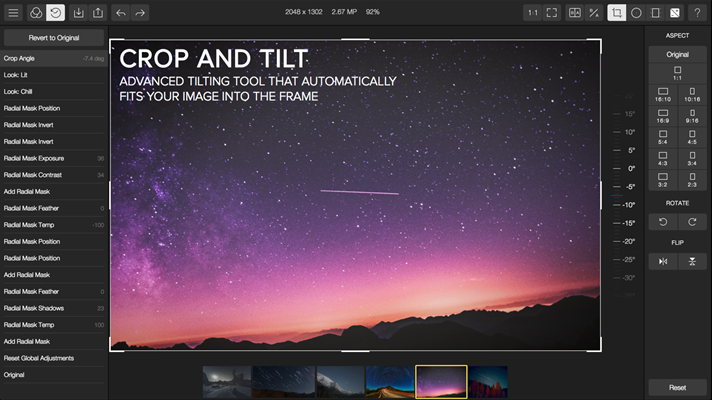Image resolution: width=712 pixels, height=400 pixels.
Task: Select Original aspect ratio button
Action: point(677,54)
